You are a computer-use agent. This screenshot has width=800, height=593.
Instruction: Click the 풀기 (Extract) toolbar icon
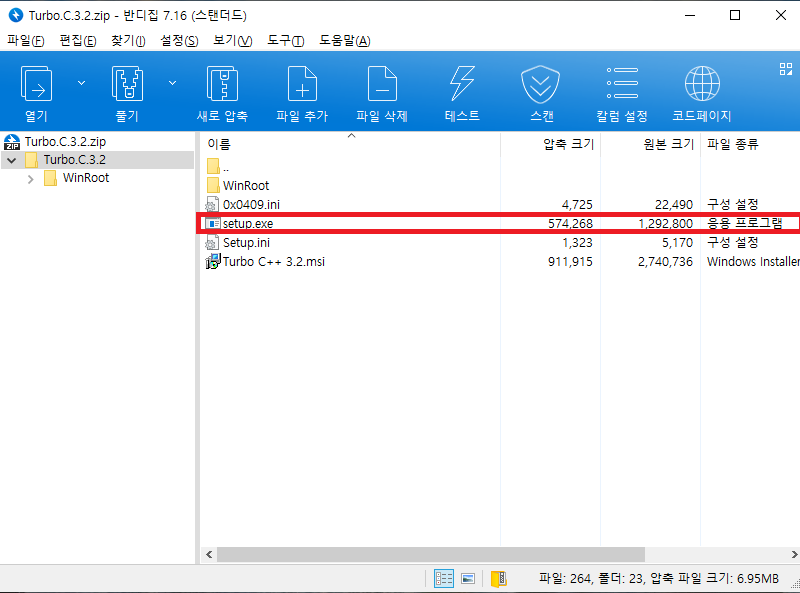click(127, 84)
